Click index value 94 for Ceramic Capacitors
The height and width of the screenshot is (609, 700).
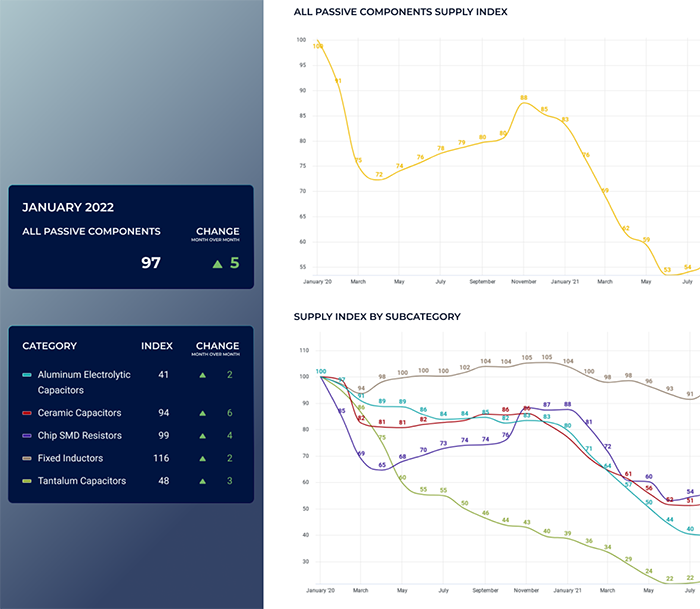tap(163, 413)
